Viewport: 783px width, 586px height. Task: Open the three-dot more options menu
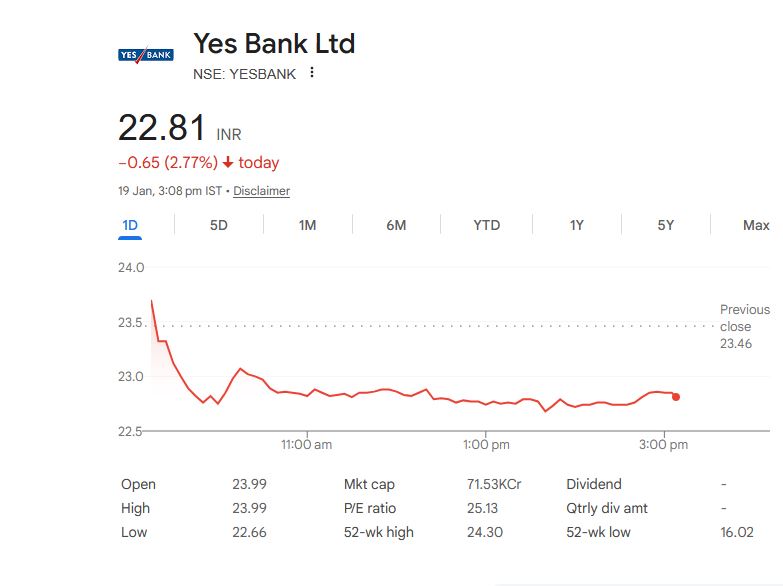tap(312, 73)
